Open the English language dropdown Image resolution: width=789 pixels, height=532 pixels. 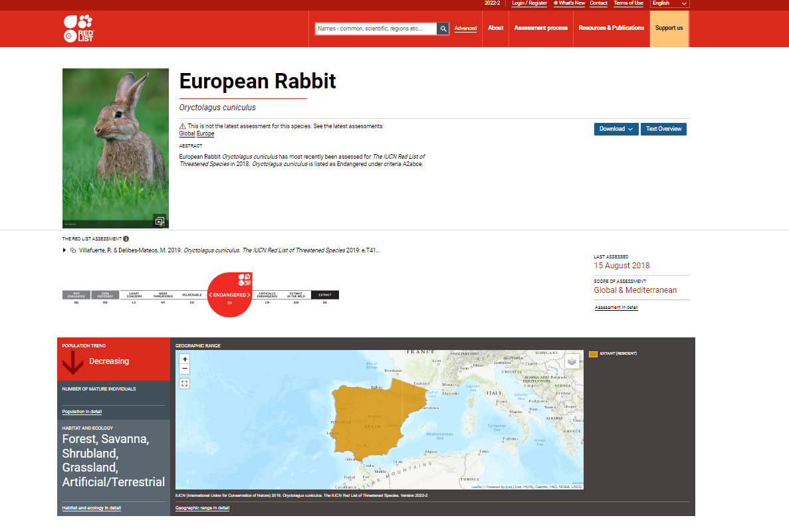(669, 3)
